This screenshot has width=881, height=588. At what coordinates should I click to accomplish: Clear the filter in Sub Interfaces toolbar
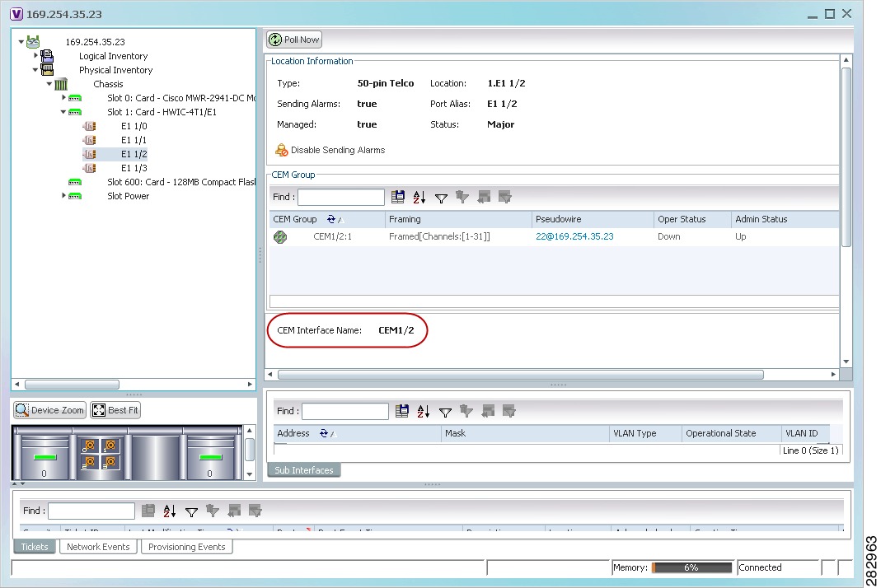(x=466, y=411)
